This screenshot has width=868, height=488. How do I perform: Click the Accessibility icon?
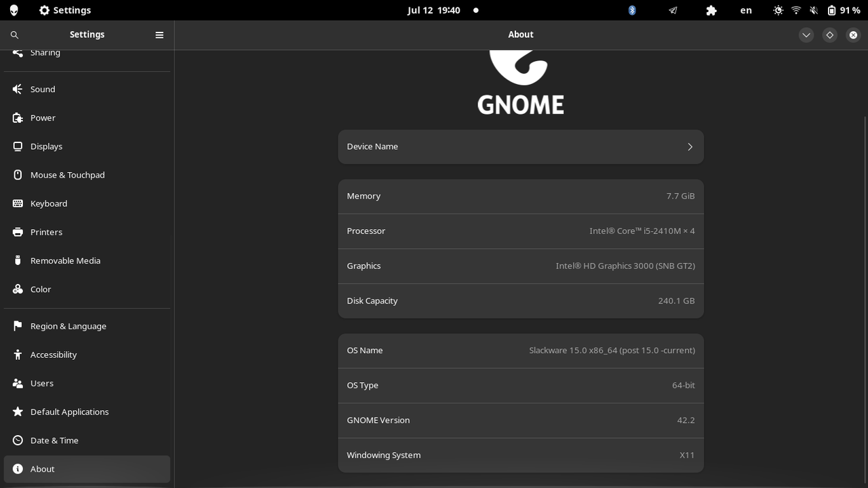click(x=18, y=354)
